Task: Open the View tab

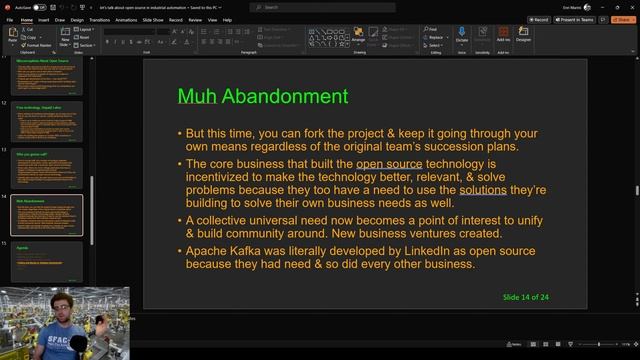Action: (x=212, y=20)
